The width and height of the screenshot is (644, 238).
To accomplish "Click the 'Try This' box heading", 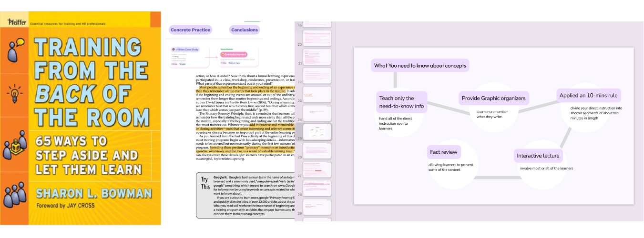I will point(205,183).
